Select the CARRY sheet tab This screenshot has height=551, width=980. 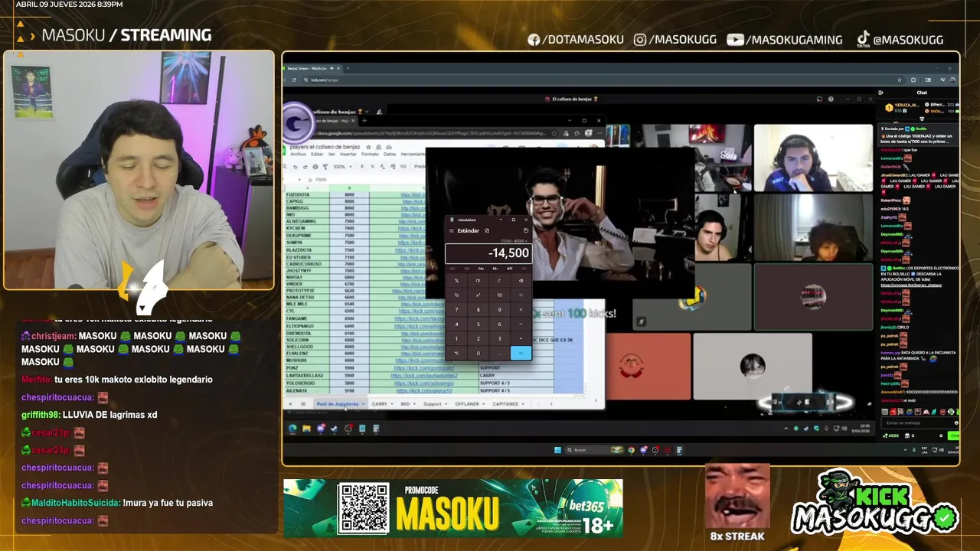pyautogui.click(x=380, y=404)
